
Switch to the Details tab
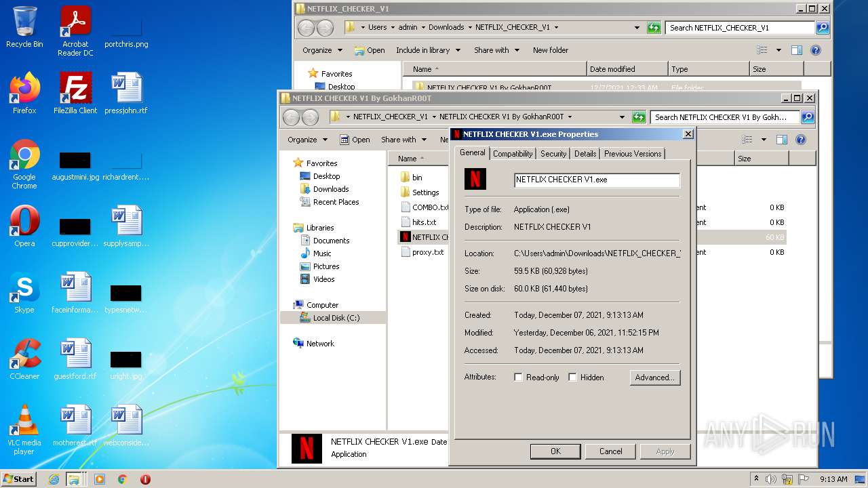[585, 154]
